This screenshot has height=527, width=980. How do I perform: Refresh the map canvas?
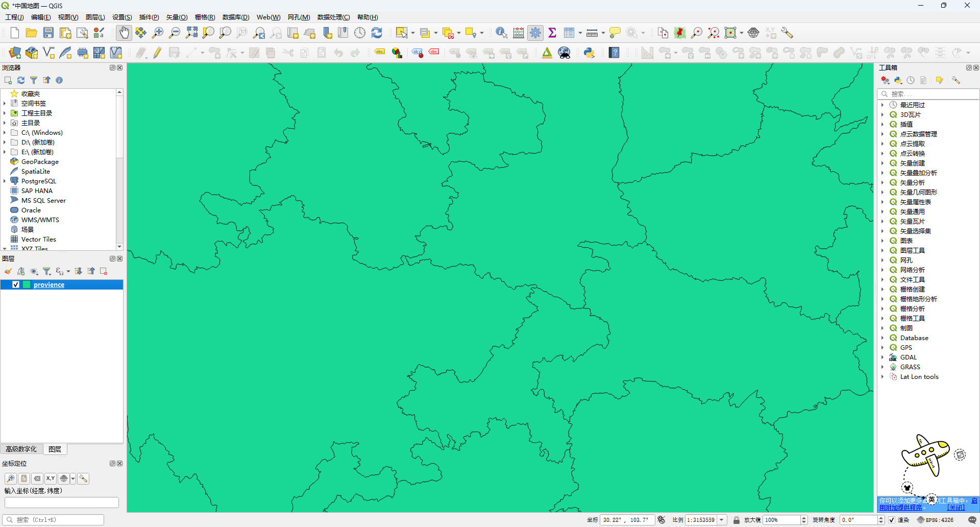tap(377, 32)
